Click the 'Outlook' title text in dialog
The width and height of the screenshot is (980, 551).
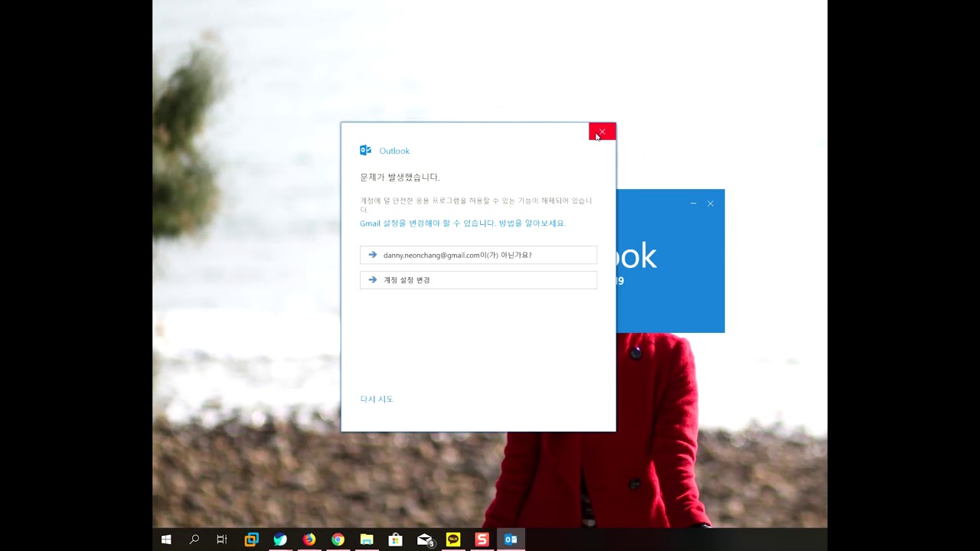(394, 151)
